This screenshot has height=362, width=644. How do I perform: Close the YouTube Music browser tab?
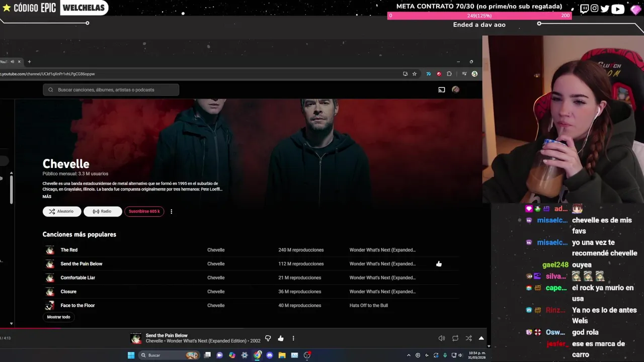pos(19,62)
